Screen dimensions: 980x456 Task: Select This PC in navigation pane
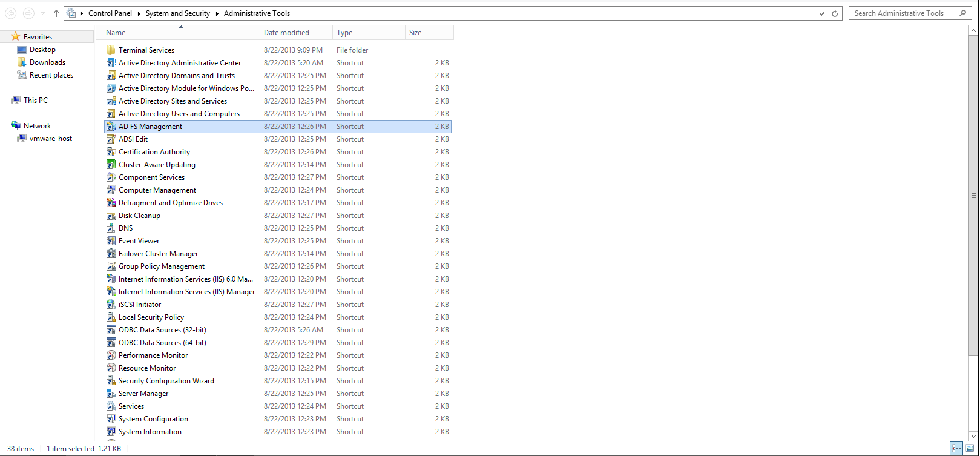tap(35, 101)
